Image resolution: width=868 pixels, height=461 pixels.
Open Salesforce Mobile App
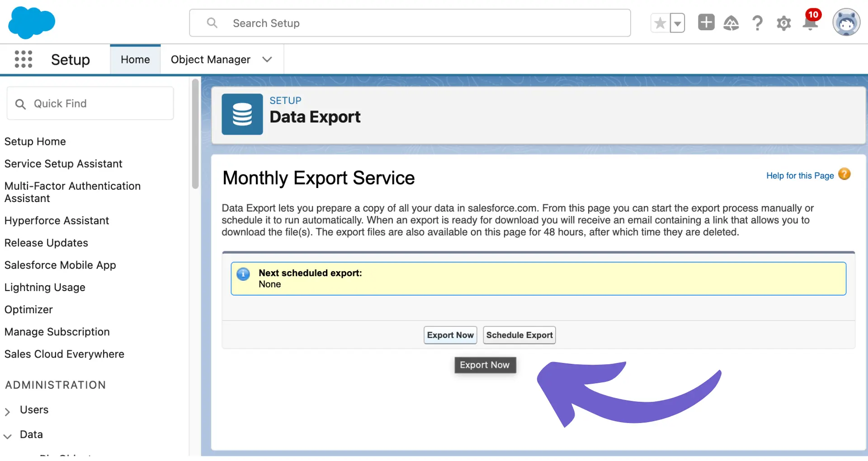tap(60, 265)
